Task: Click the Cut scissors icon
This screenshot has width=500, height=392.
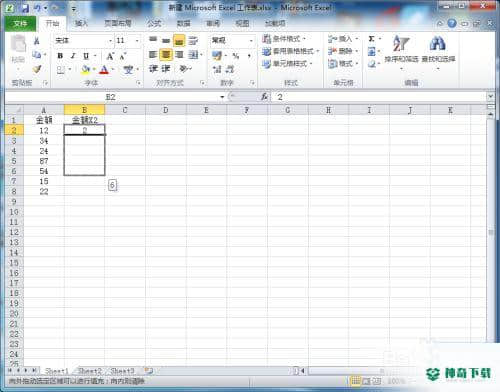Action: [37, 41]
